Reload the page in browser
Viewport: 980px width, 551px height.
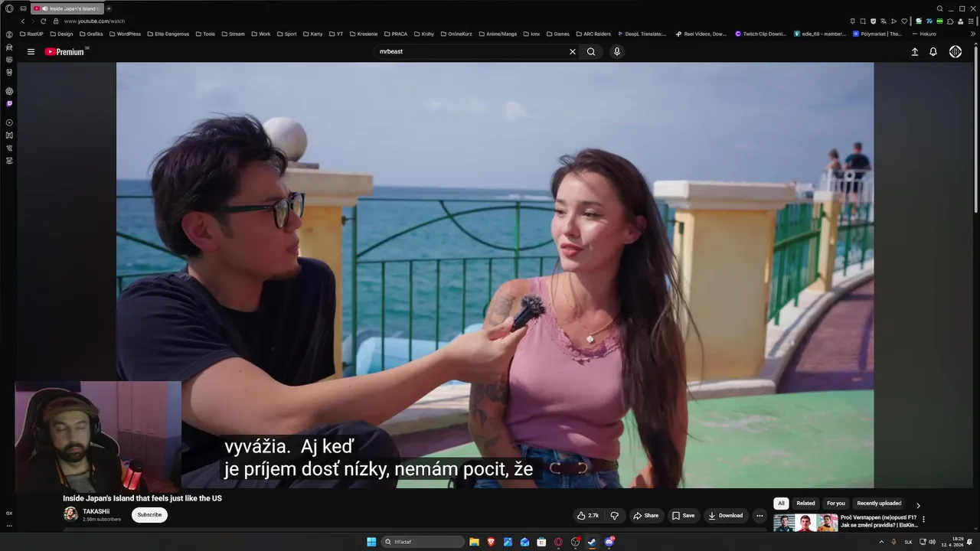(43, 21)
